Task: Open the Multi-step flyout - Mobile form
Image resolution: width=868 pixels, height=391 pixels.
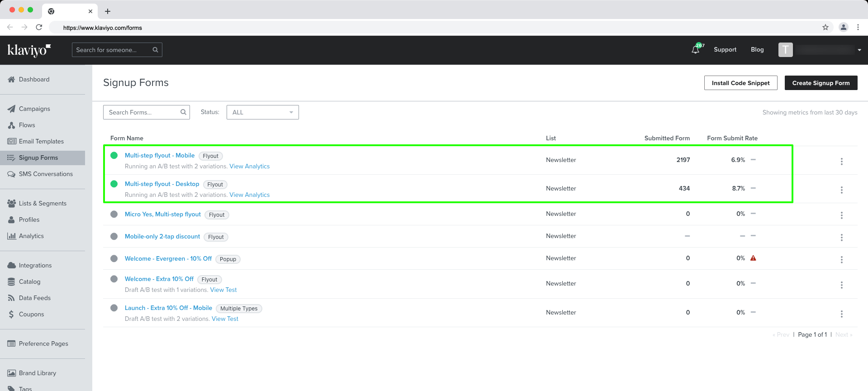Action: [160, 155]
